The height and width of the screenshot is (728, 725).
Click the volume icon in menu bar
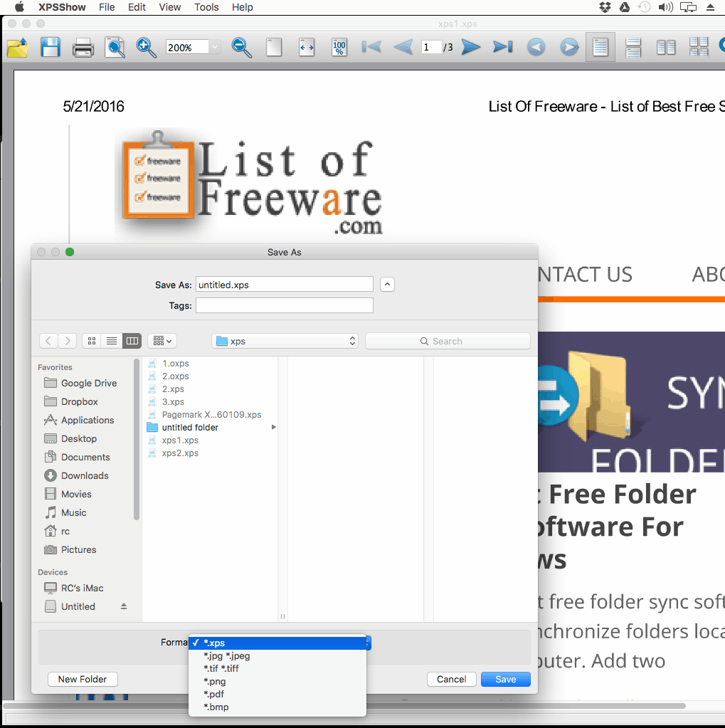tap(665, 7)
